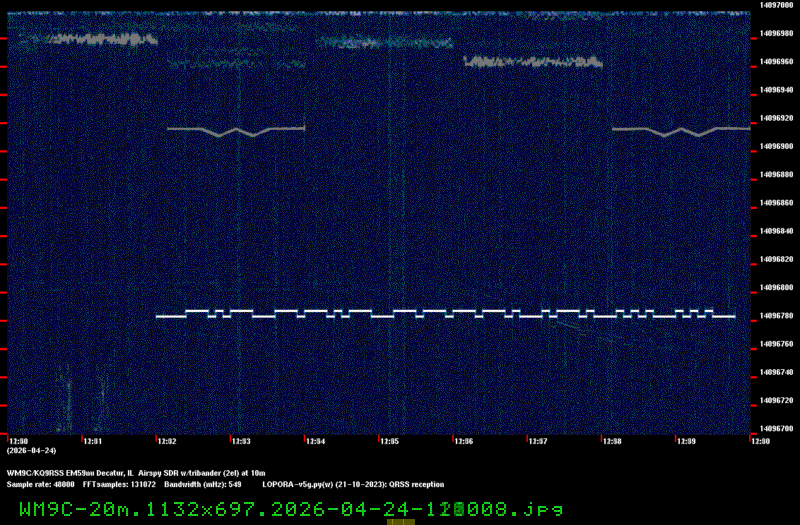Screen dimensions: 800x525
Task: Click the Sample rate: 48000 text
Action: point(40,483)
